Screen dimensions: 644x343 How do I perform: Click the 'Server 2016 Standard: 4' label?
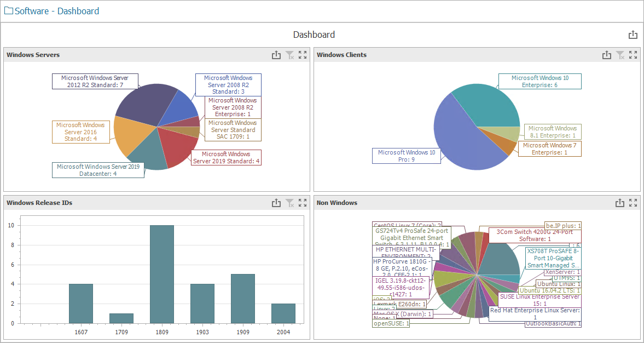point(80,132)
